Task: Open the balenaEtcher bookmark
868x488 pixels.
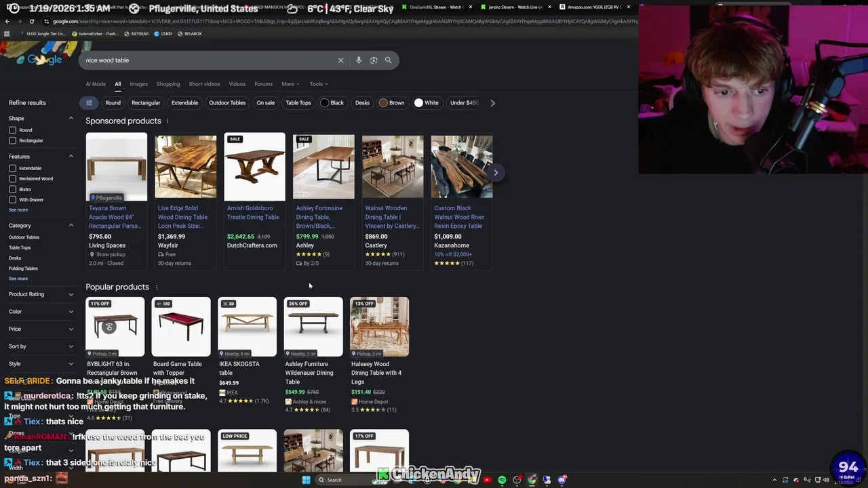Action: (x=94, y=34)
